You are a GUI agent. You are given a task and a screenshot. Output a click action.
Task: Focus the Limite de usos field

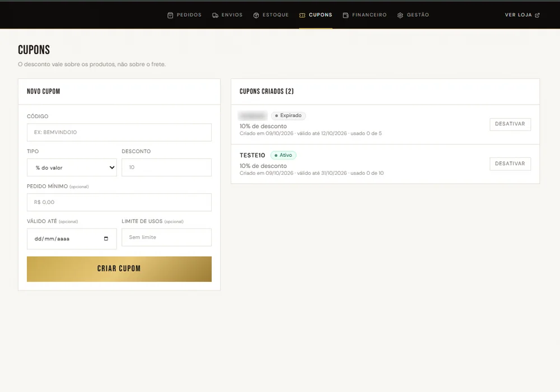click(166, 237)
